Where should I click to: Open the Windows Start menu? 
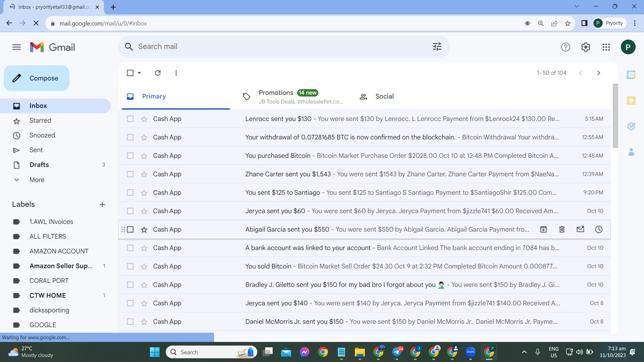point(155,352)
